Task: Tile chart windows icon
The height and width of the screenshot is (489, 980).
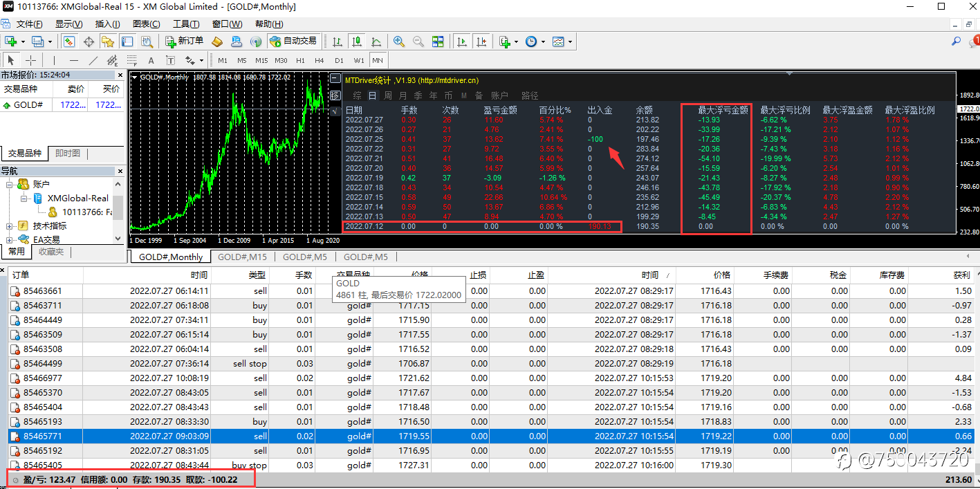Action: (x=438, y=41)
